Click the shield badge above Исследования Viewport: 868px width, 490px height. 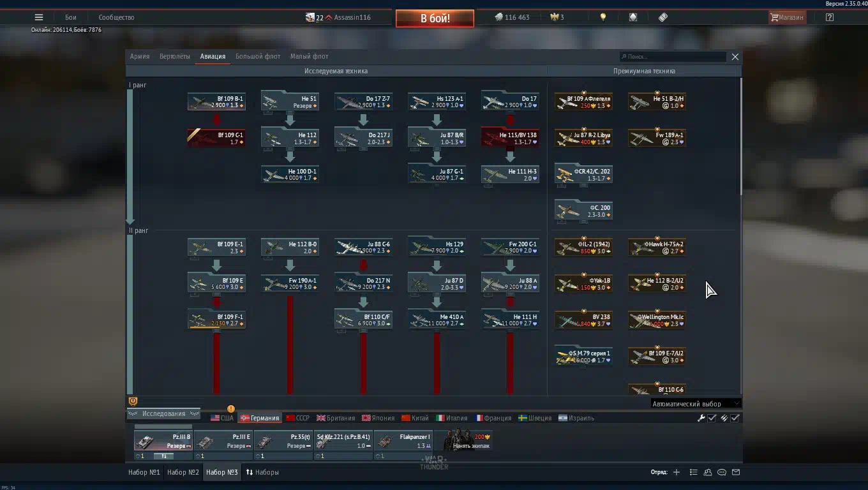click(x=133, y=401)
